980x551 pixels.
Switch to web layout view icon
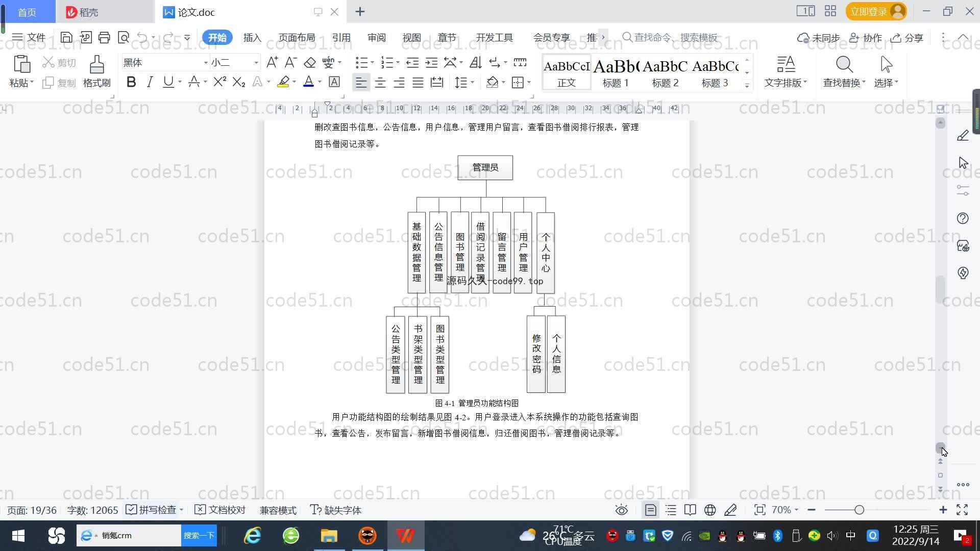[x=710, y=510]
